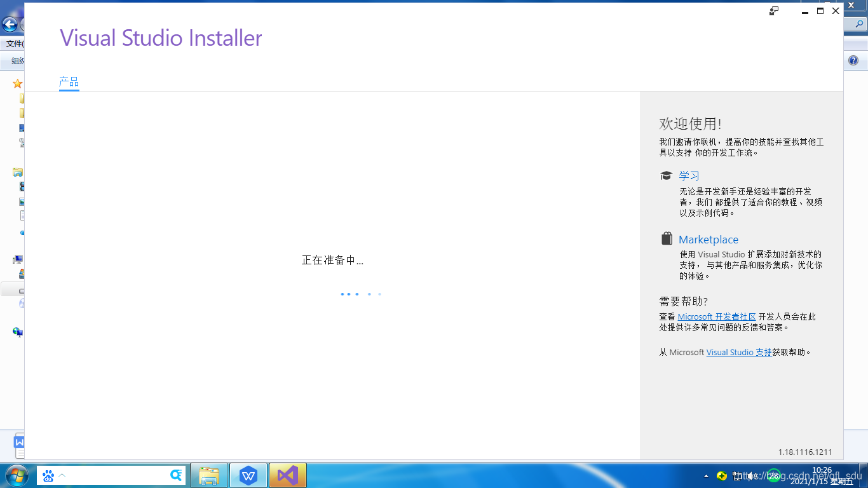Open the 学习 link

[689, 176]
